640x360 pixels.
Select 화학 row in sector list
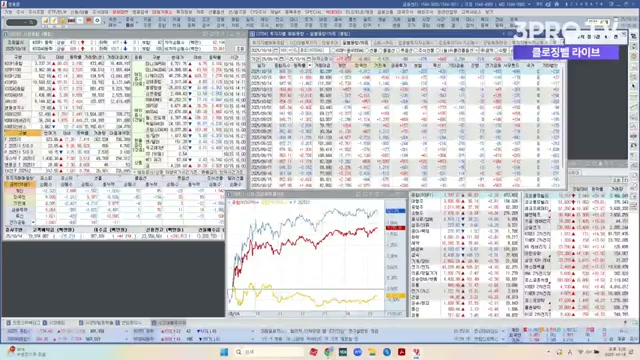(x=465, y=237)
